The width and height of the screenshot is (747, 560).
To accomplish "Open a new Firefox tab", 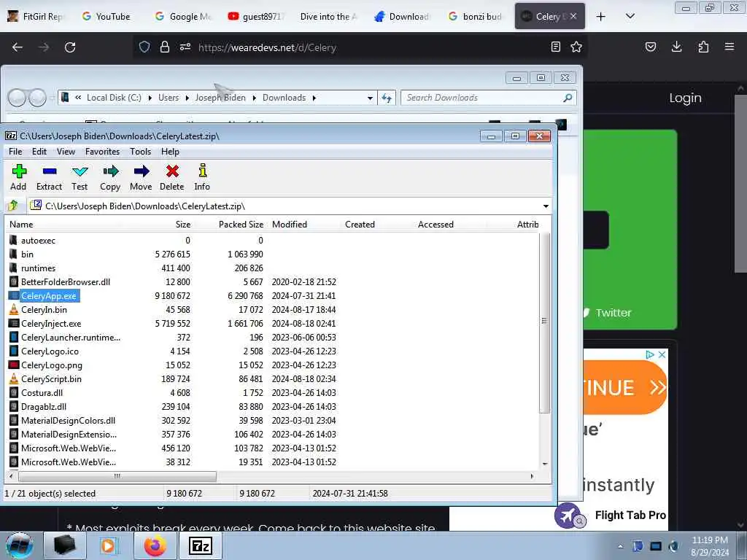I will 601,16.
